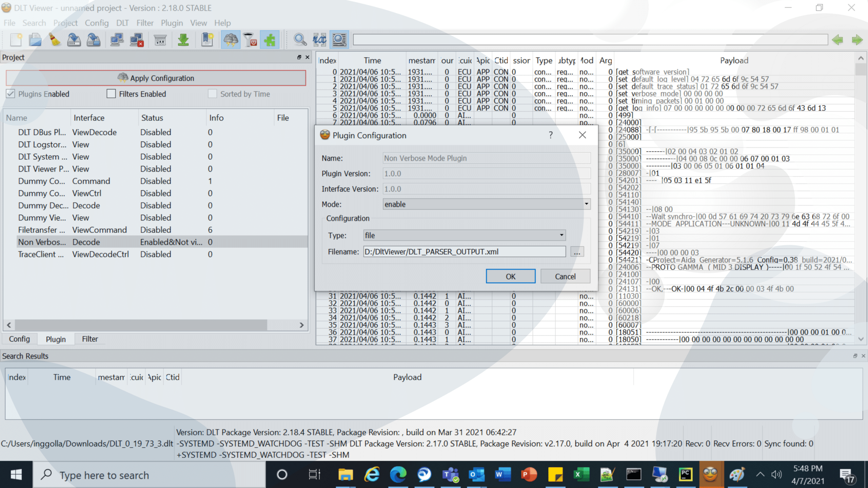Viewport: 868px width, 488px height.
Task: Open the Project menu
Action: pos(65,23)
